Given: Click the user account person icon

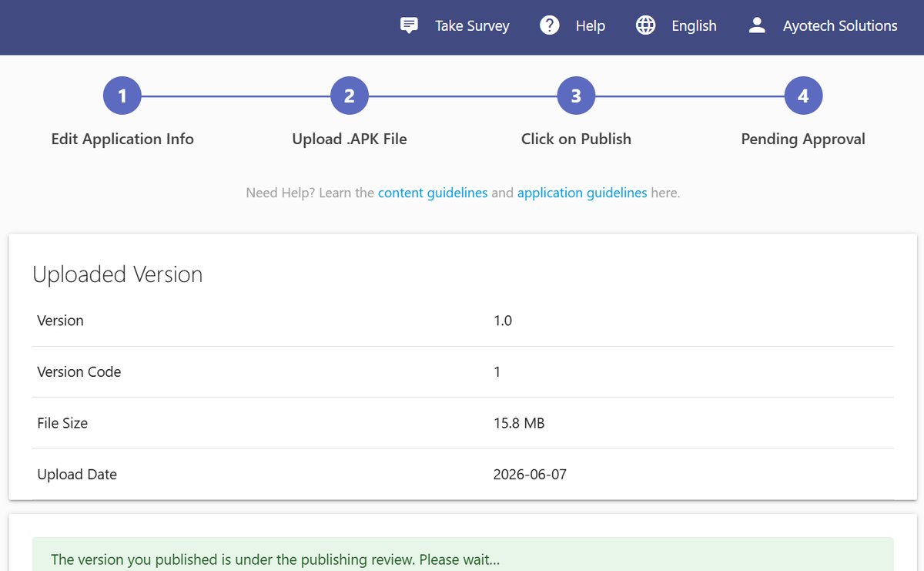Looking at the screenshot, I should [757, 25].
